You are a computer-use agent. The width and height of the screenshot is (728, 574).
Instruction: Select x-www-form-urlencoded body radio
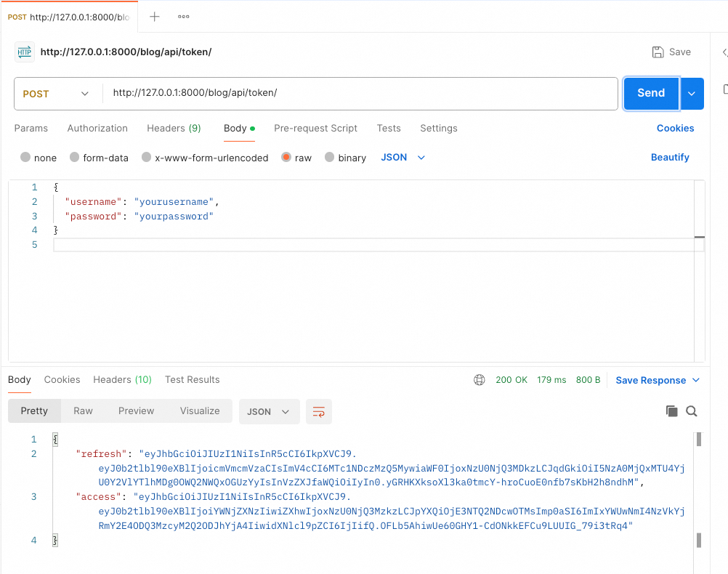146,158
